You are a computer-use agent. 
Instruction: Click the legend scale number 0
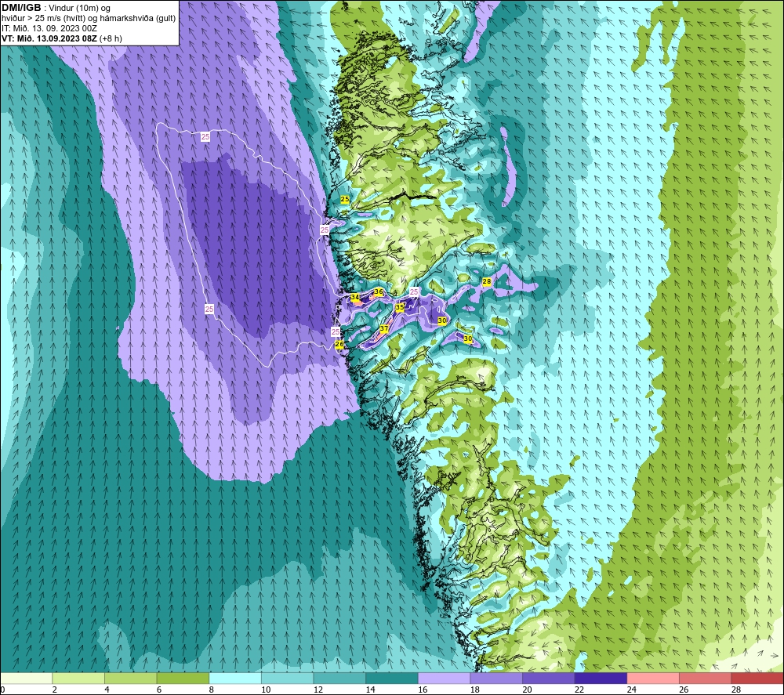2,690
